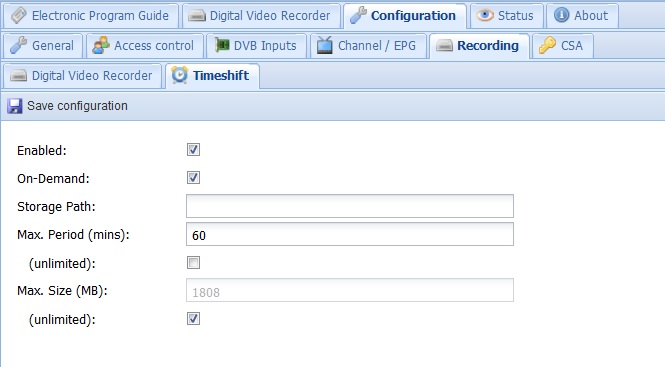Disable unlimited Max. Size checkbox
This screenshot has height=367, width=665.
[193, 319]
